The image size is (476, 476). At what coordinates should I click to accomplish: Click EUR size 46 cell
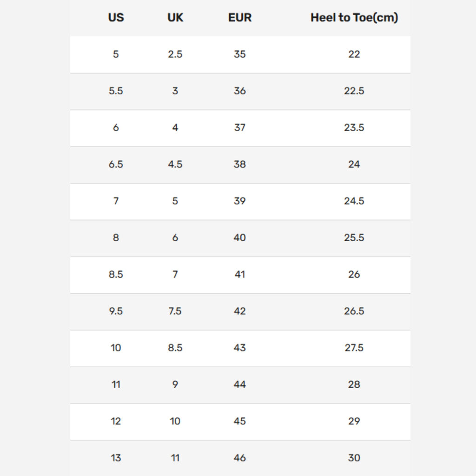click(x=240, y=458)
